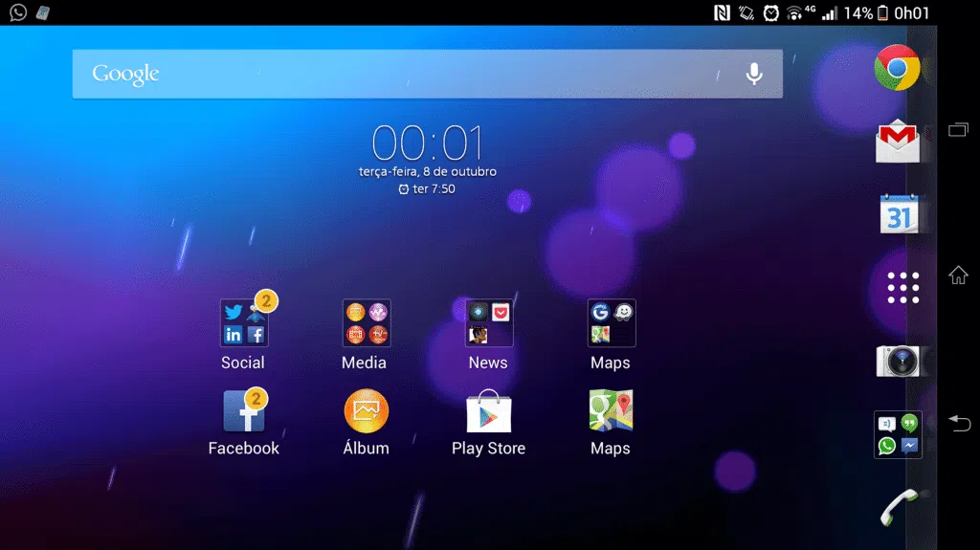
Task: Open the Phone dialer app
Action: coord(898,507)
